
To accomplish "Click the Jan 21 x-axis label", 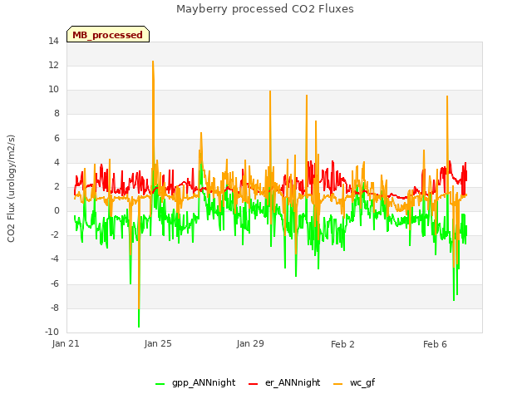I will (66, 343).
